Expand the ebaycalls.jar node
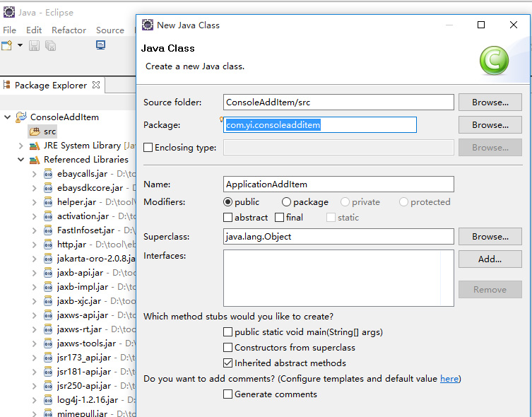The width and height of the screenshot is (532, 417). [35, 174]
